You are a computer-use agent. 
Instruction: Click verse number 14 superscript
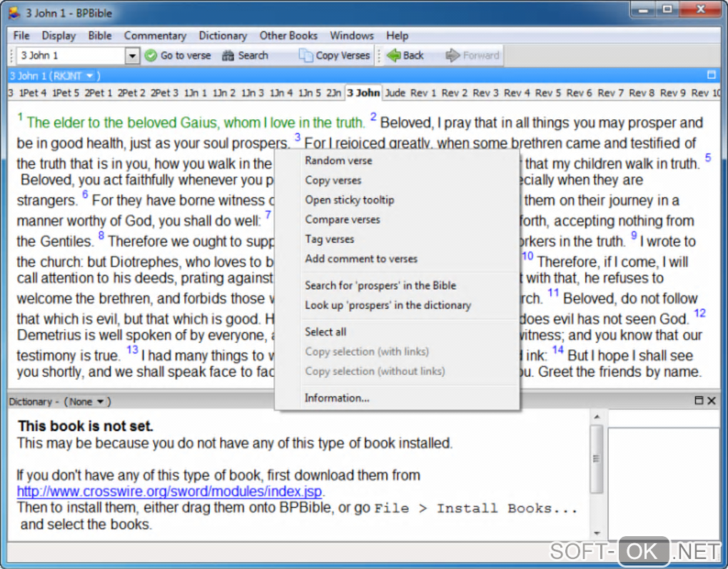557,349
